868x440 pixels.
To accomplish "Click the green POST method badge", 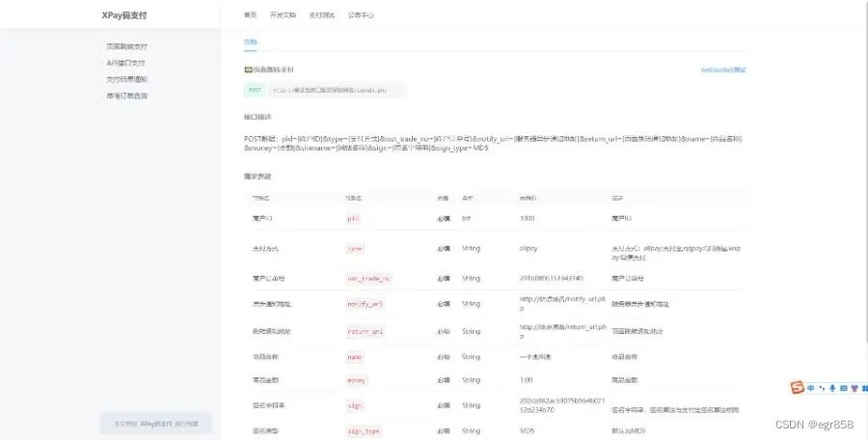I will click(255, 90).
